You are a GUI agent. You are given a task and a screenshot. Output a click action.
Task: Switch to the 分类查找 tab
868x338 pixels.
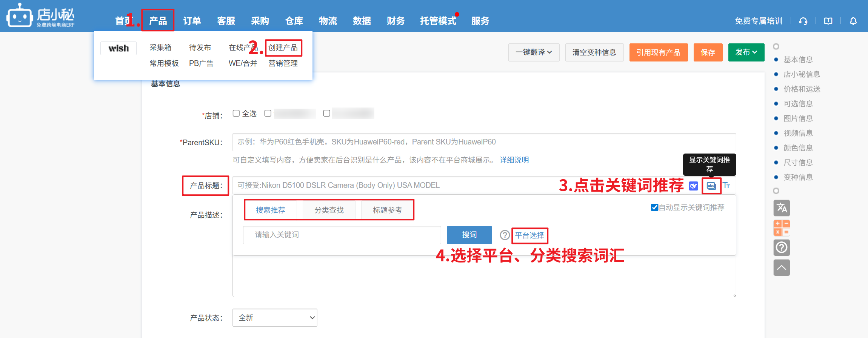point(329,210)
